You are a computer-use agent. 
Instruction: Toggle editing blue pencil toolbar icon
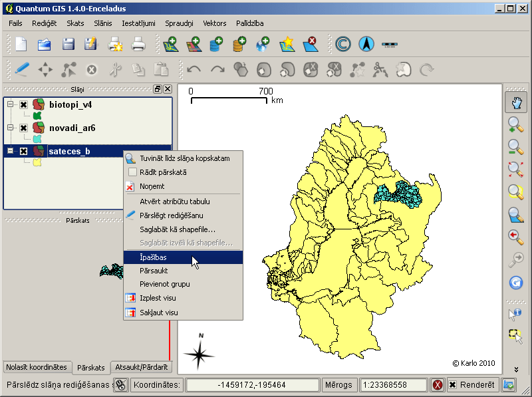click(22, 70)
